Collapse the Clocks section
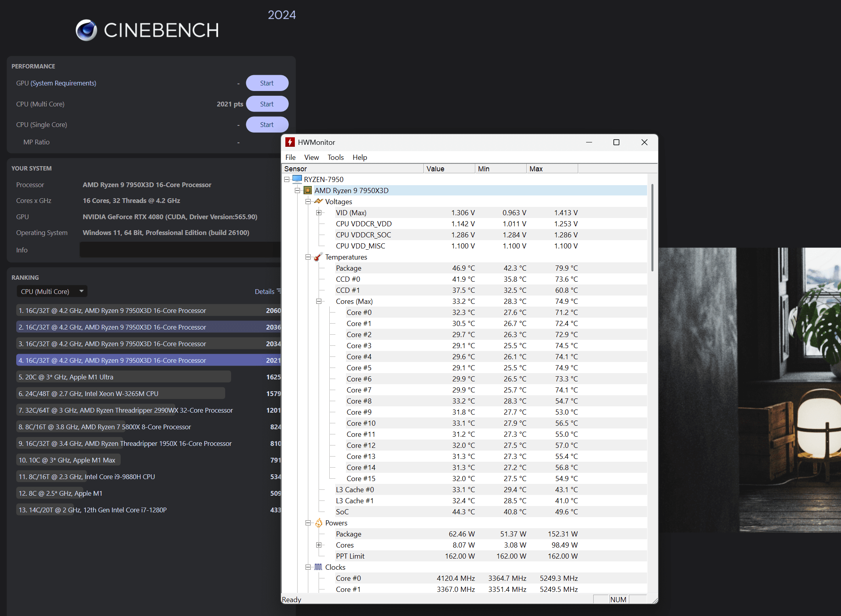The image size is (841, 616). click(x=308, y=567)
